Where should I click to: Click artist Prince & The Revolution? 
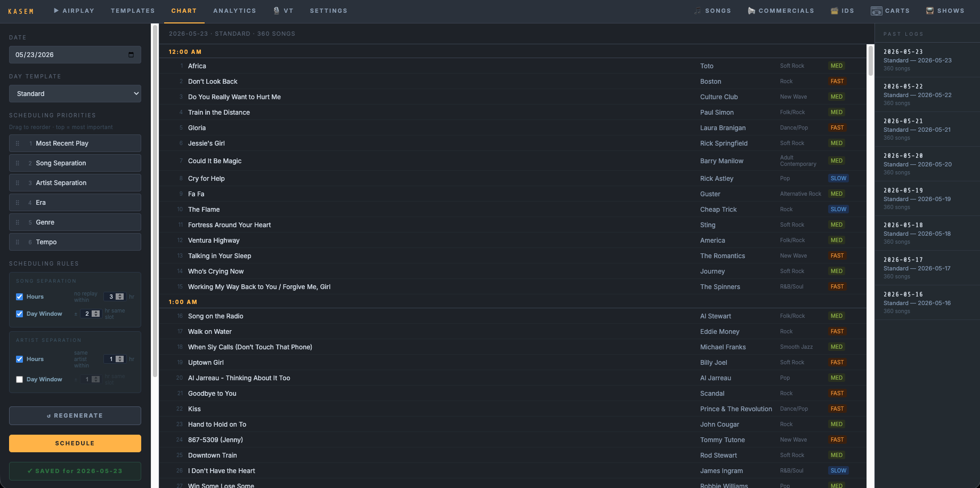736,409
